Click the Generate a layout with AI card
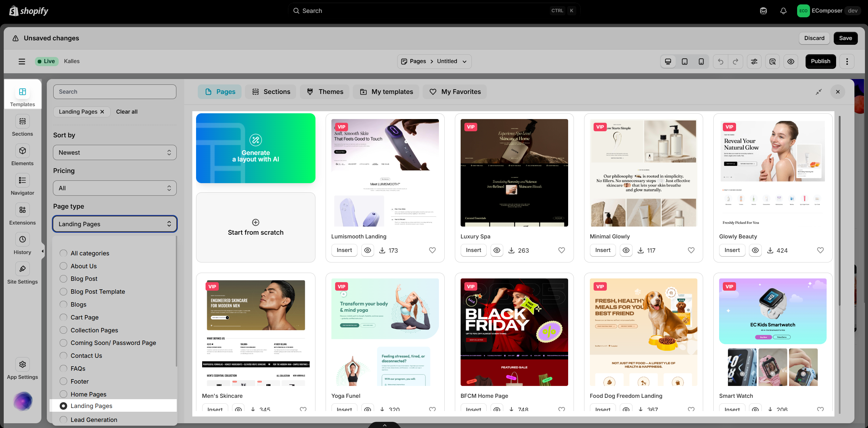Viewport: 868px width, 428px height. click(x=256, y=148)
